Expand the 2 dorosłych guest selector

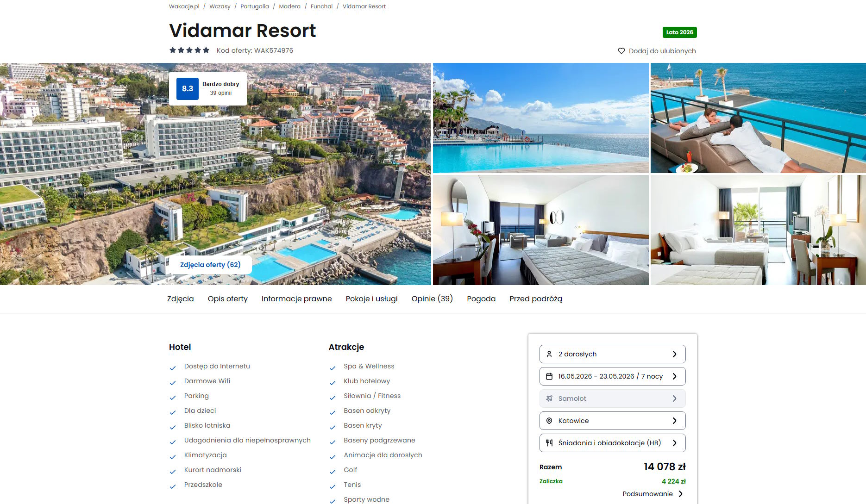612,354
